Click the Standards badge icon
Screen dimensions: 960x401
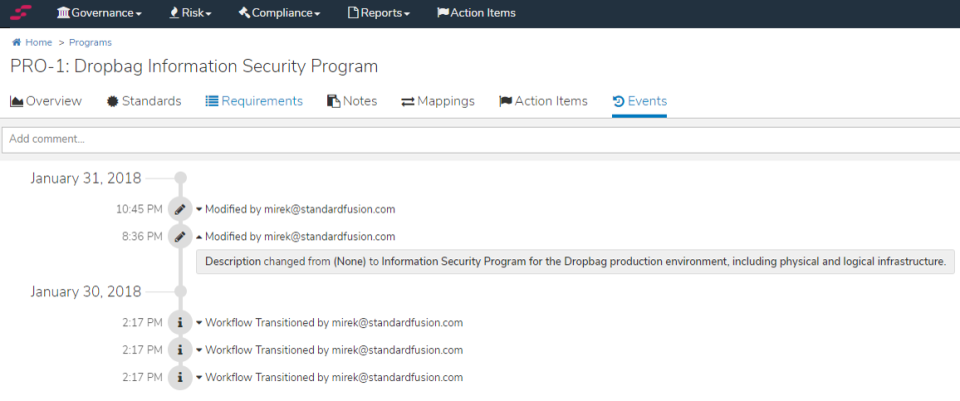coord(113,101)
